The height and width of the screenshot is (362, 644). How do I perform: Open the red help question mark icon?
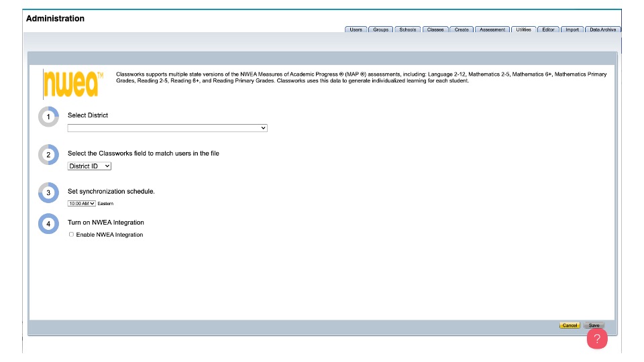(x=597, y=339)
